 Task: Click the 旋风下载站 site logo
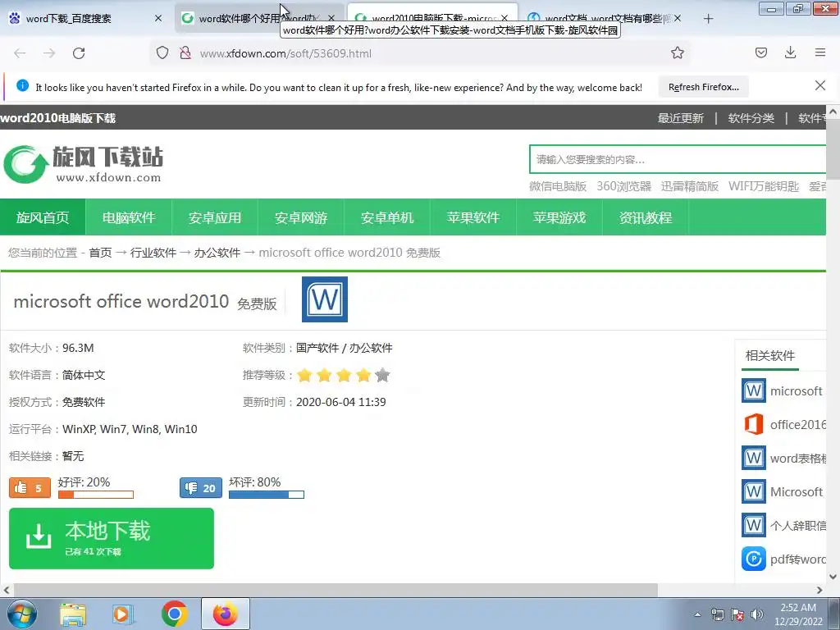click(x=83, y=164)
